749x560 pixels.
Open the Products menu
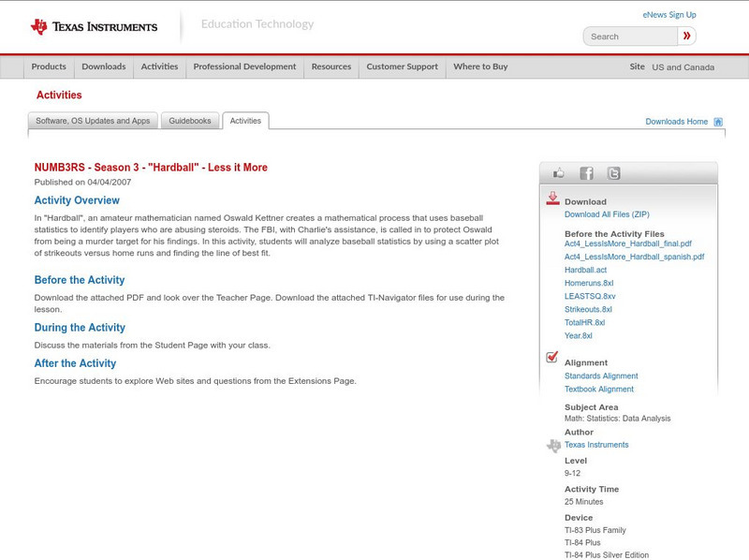tap(49, 66)
